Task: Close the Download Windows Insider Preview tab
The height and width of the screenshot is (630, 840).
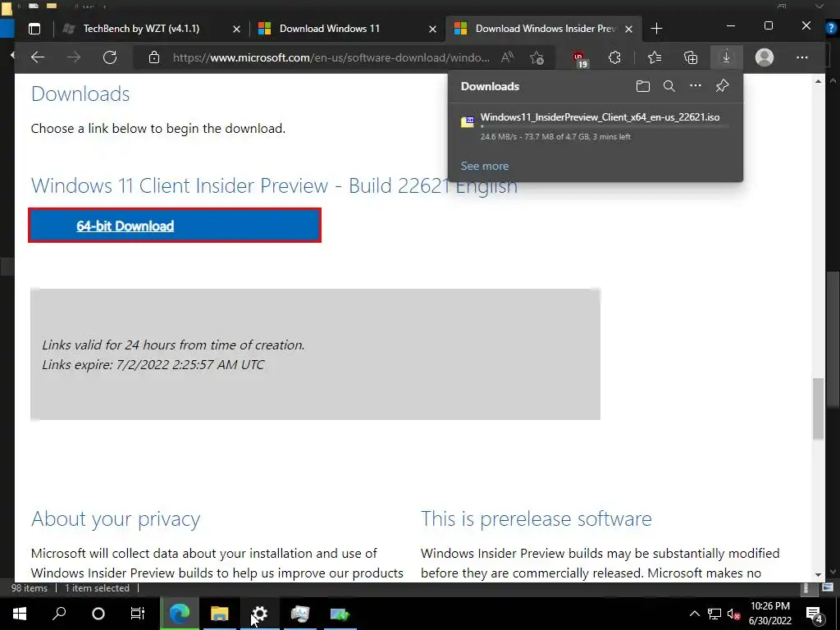Action: (629, 29)
